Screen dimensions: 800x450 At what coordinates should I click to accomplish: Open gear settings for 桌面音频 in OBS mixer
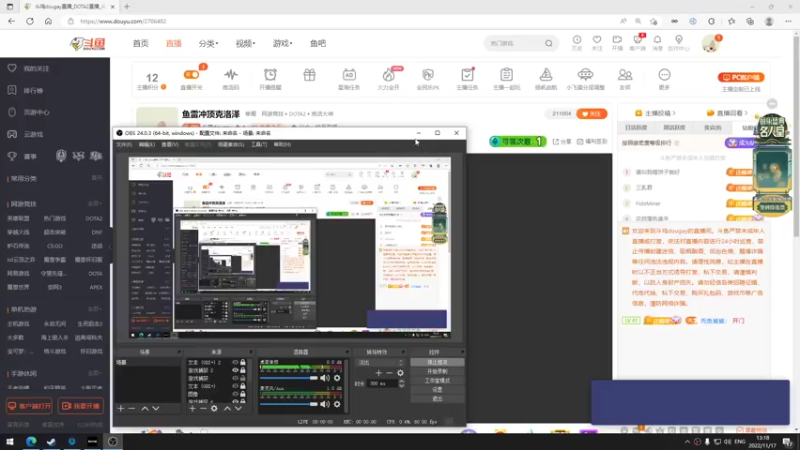(x=337, y=378)
